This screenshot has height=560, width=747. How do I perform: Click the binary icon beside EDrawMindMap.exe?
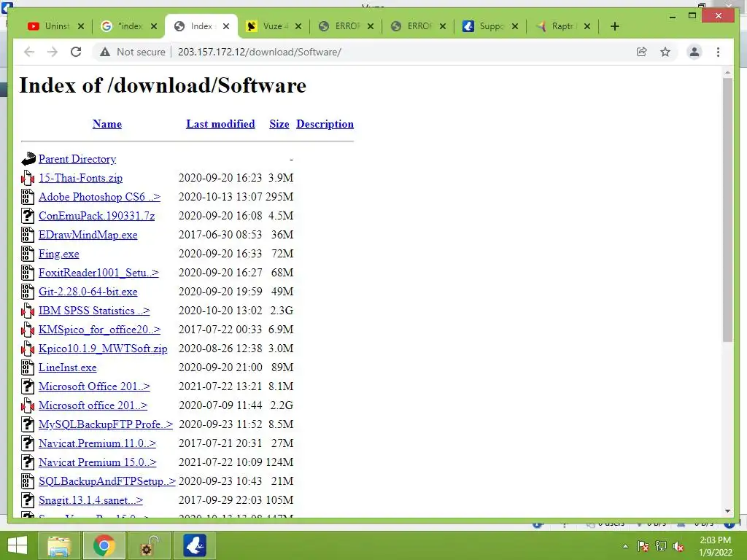click(28, 235)
